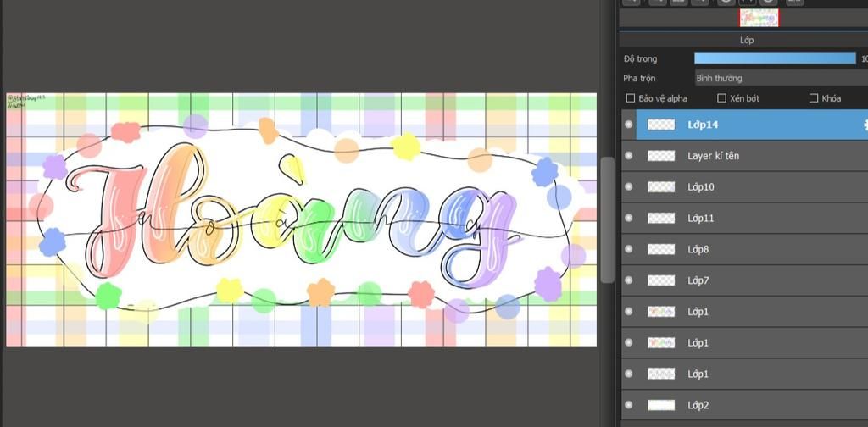Viewport: 868px width, 427px height.
Task: Toggle visibility of layer Lớp2
Action: pyautogui.click(x=628, y=406)
